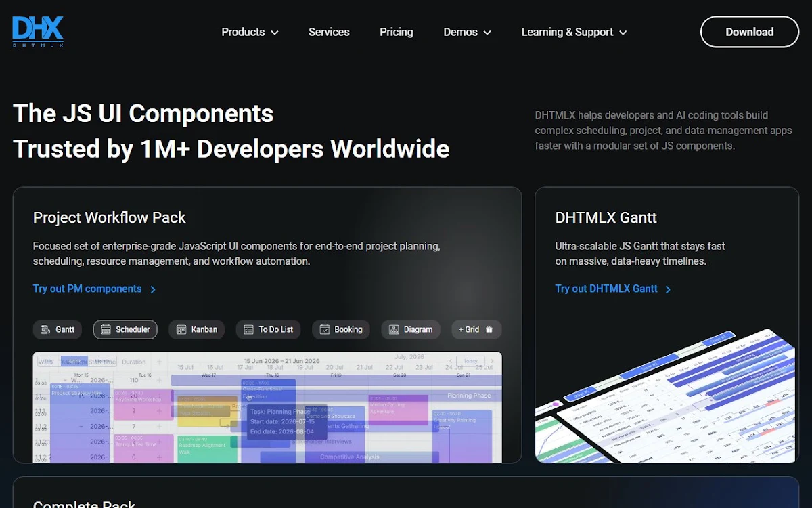This screenshot has width=812, height=508.
Task: Click the DHX DHTMLX logo
Action: point(38,32)
